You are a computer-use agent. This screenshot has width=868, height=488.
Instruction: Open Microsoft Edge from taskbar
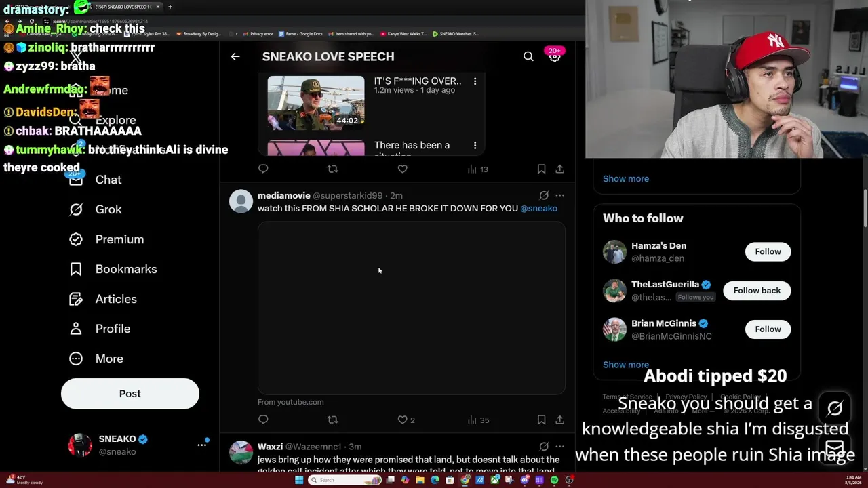coord(435,480)
